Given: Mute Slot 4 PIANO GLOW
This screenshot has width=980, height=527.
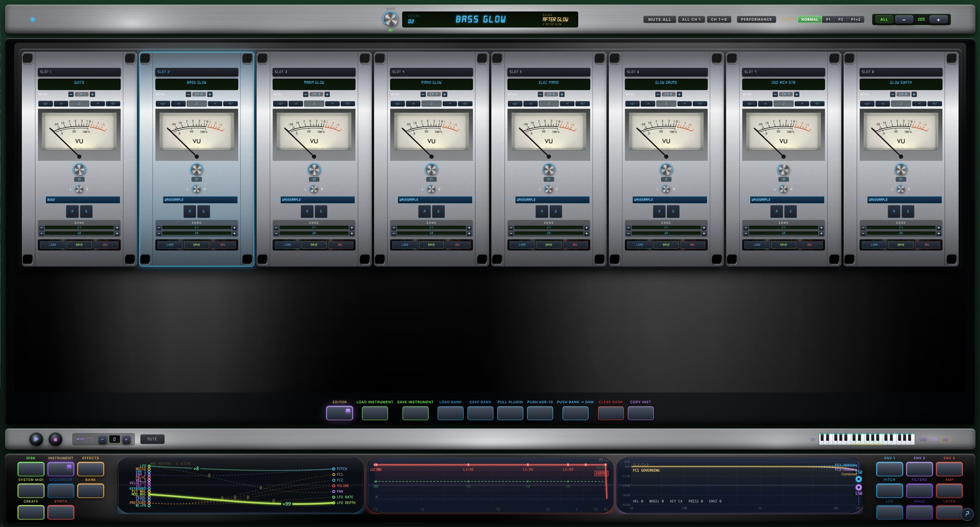Looking at the screenshot, I should click(424, 212).
